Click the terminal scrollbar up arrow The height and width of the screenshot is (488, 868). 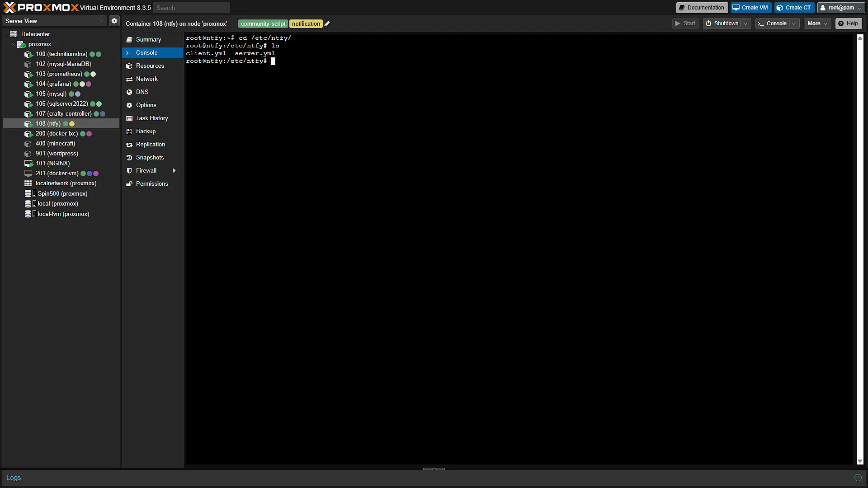coord(860,38)
